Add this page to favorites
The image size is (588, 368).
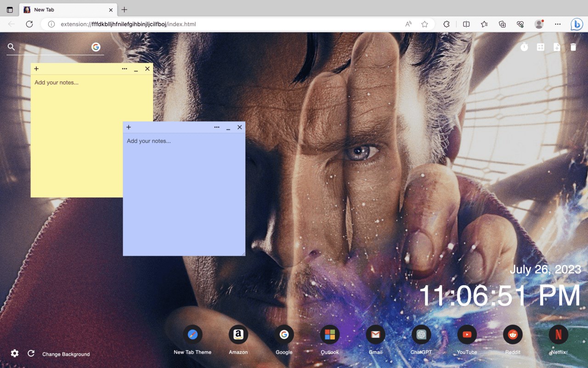click(x=425, y=24)
